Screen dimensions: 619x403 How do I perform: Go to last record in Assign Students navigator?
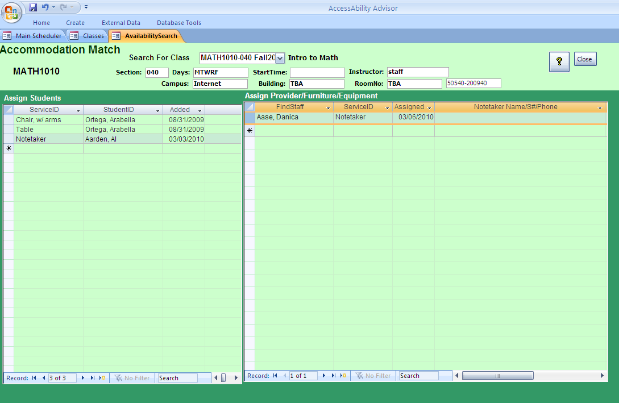coord(91,377)
